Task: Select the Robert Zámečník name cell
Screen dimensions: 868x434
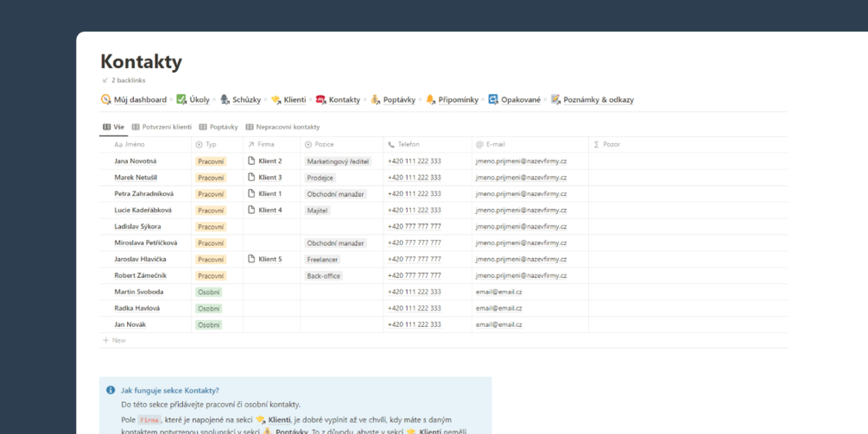Action: point(145,275)
